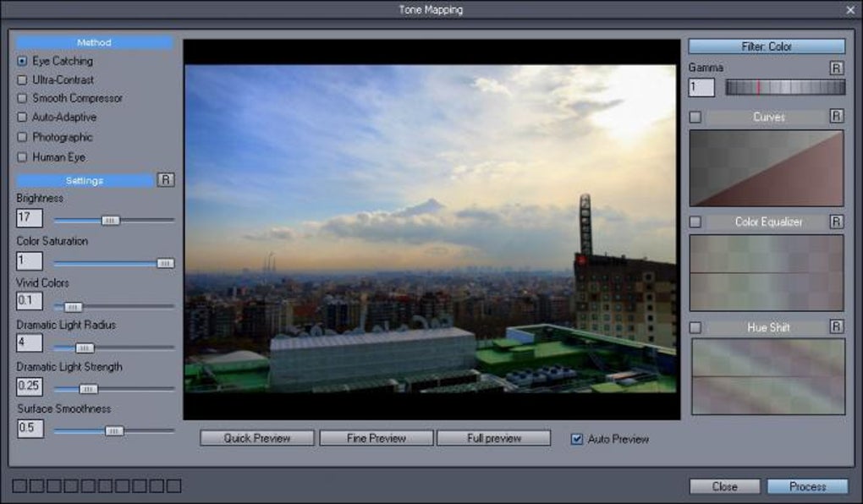Click the last preset slot box in bottom row

[174, 485]
